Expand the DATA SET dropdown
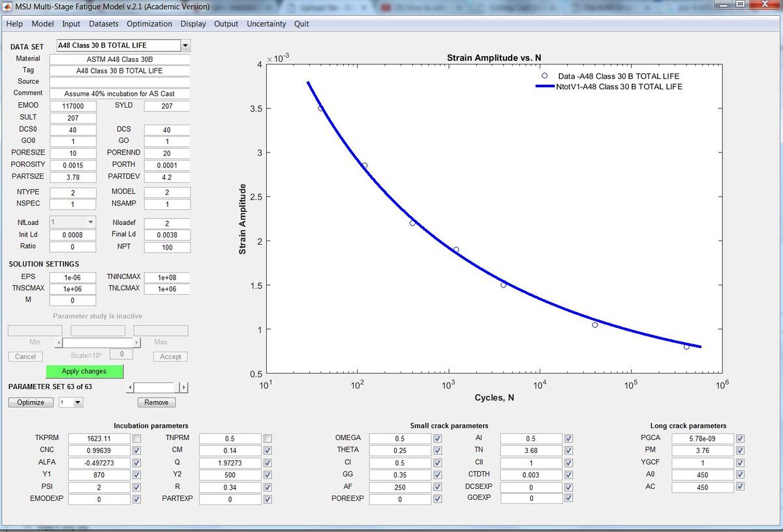 tap(185, 46)
